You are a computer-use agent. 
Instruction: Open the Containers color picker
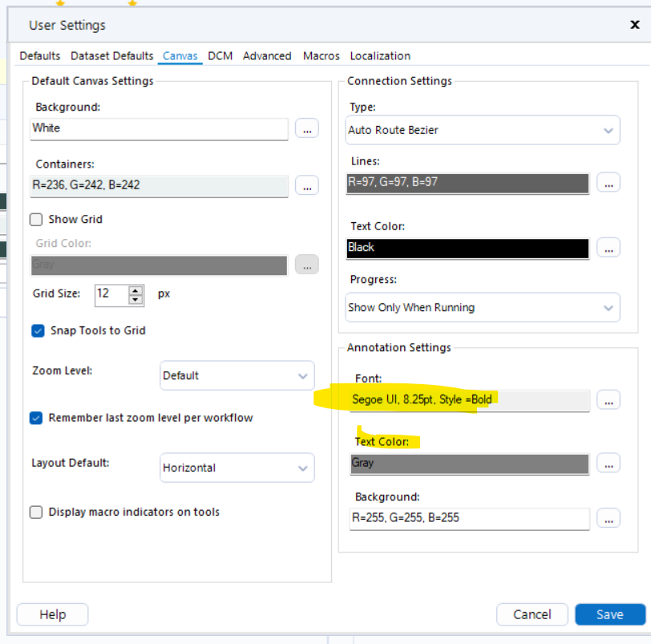pyautogui.click(x=307, y=185)
